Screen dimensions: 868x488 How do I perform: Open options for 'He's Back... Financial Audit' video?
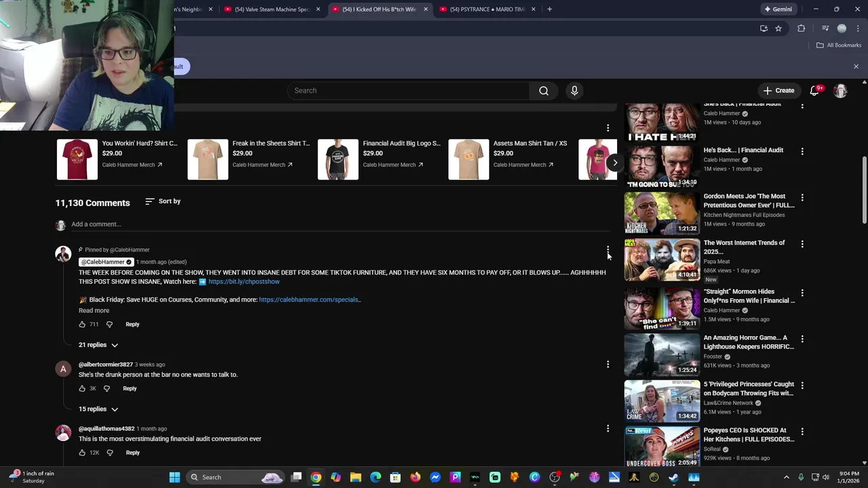click(802, 152)
